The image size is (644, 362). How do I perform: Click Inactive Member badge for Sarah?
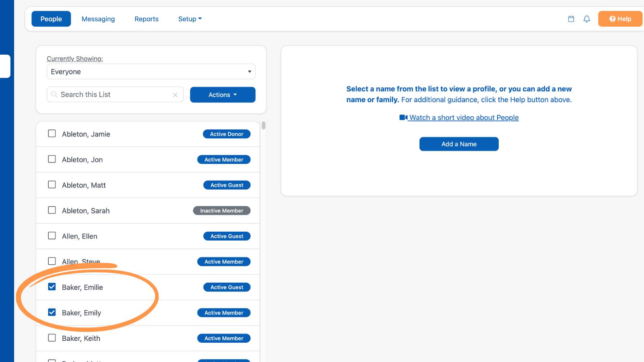click(222, 211)
